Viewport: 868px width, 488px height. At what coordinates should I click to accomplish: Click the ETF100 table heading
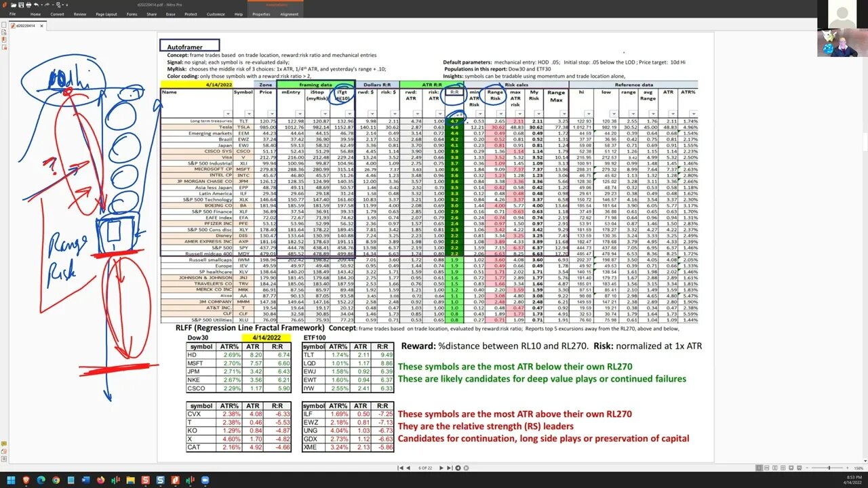tap(315, 338)
